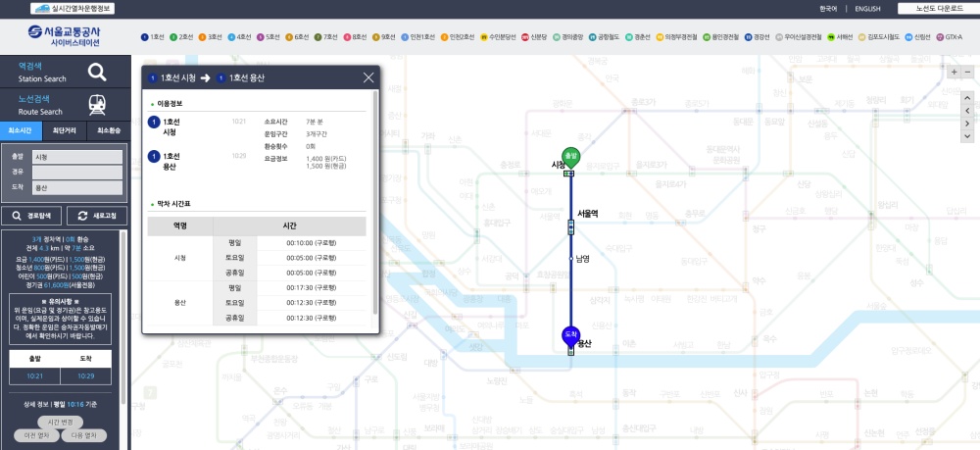Zoom out the map with minus button
Viewport: 980px width, 450px height.
pos(968,72)
